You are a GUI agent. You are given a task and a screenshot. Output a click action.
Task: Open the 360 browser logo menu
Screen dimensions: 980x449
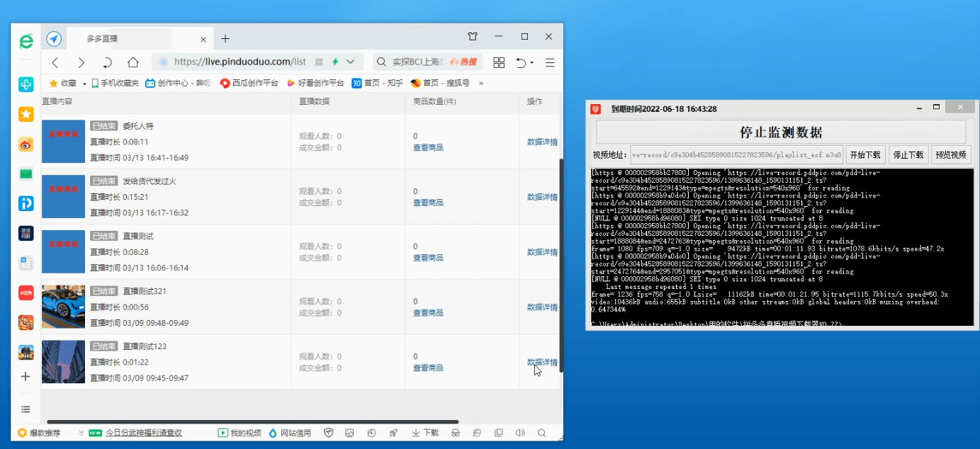26,41
